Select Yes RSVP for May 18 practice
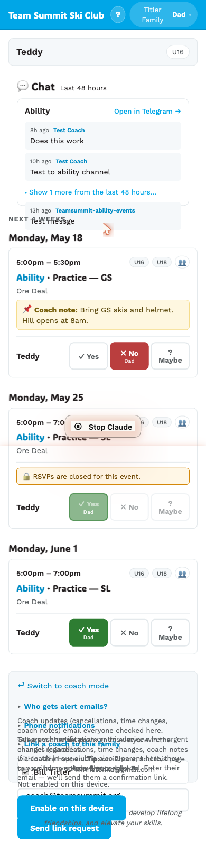 (x=89, y=356)
